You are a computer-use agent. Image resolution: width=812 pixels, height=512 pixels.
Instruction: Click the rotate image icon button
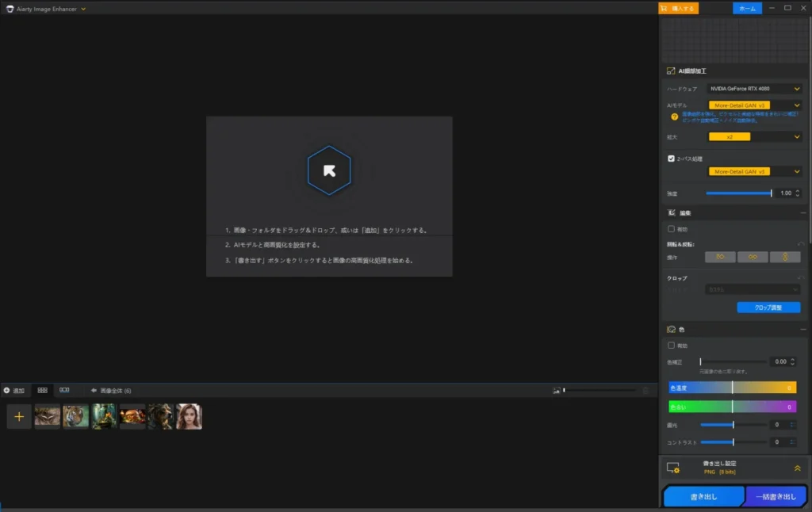[x=720, y=257]
